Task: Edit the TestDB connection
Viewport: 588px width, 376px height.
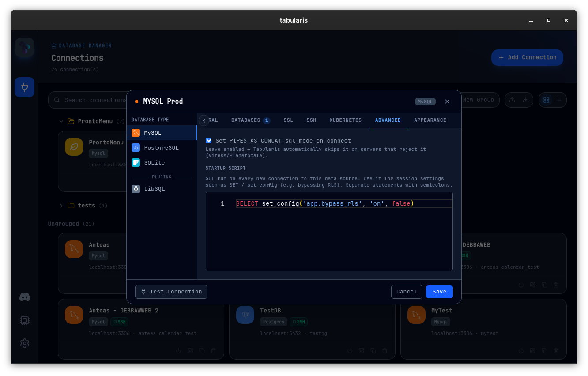Action: 362,351
